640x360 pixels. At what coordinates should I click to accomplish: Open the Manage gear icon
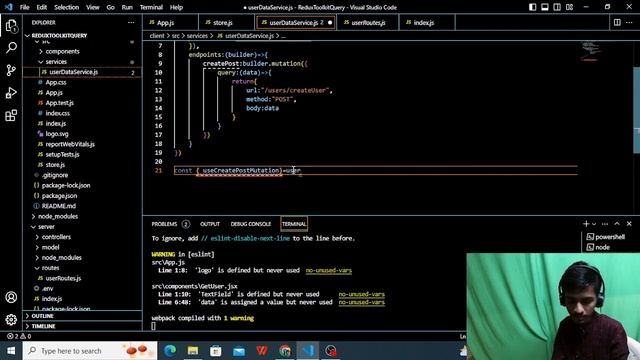coord(11,319)
